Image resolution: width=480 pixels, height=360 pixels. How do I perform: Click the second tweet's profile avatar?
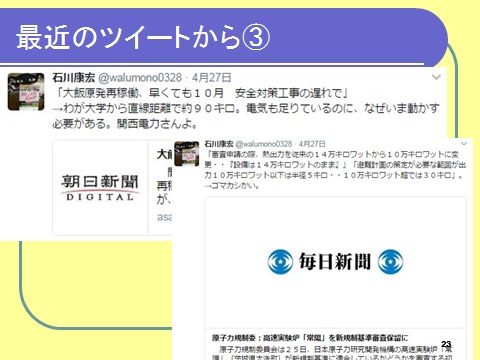(187, 154)
